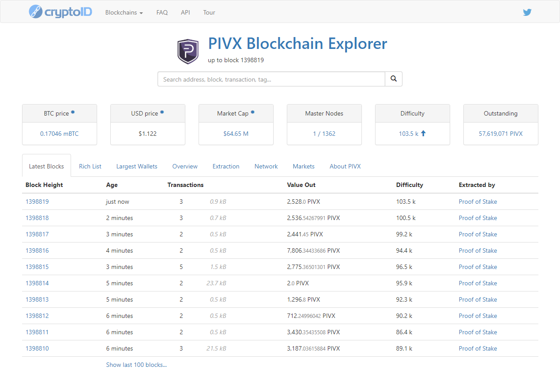560x392 pixels.
Task: Expand the Blockchains dropdown menu
Action: click(x=124, y=12)
